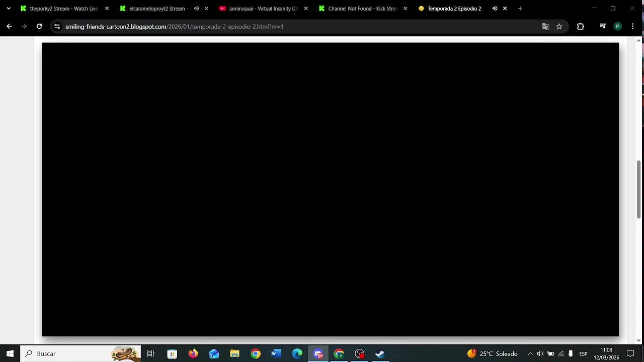Click the black video player area
644x362 pixels.
coord(330,190)
